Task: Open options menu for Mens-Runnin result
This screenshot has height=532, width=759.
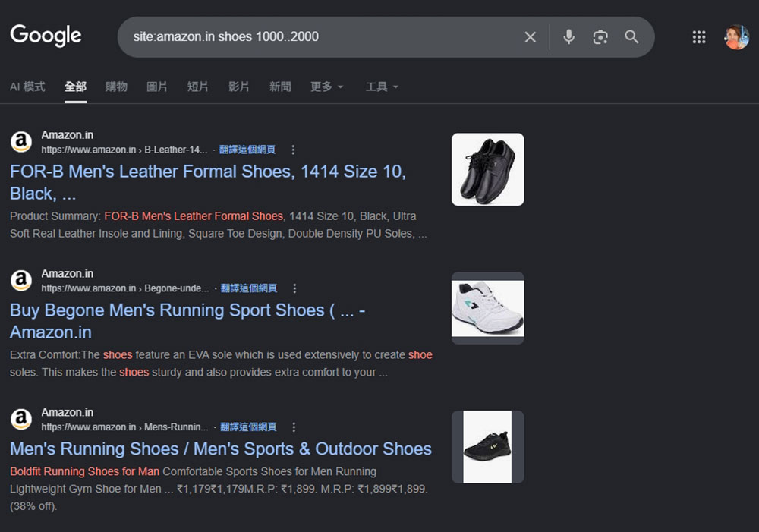Action: pyautogui.click(x=294, y=427)
